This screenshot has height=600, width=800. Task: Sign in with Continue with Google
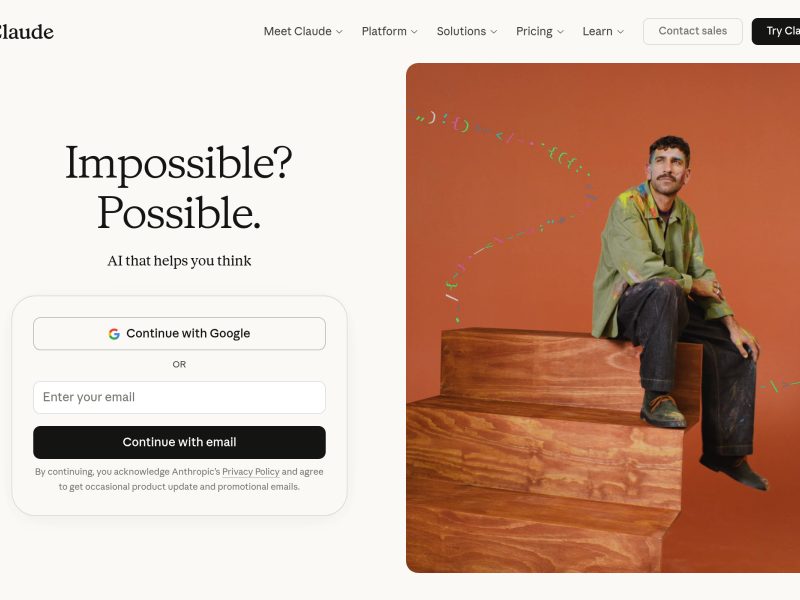(179, 334)
